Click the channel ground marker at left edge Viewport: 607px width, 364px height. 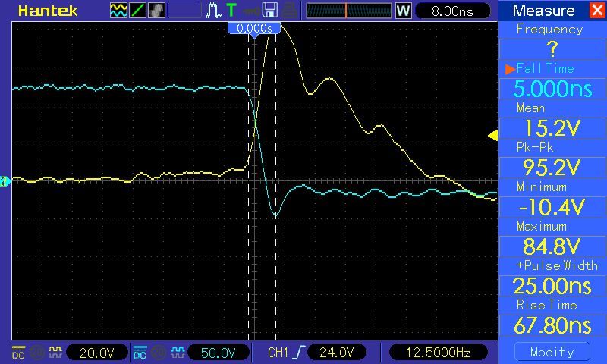coord(5,181)
